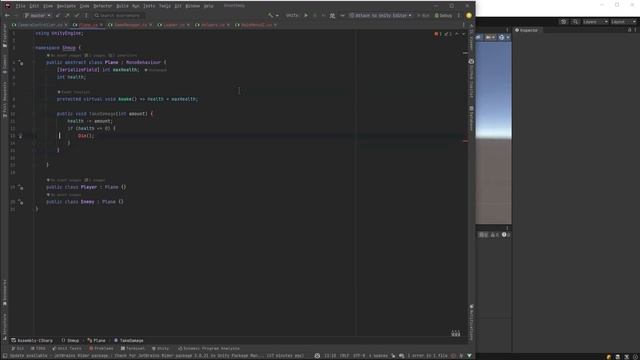Viewport: 640px width, 360px height.
Task: Switch to the GameManager.cs editor tab
Action: point(130,25)
